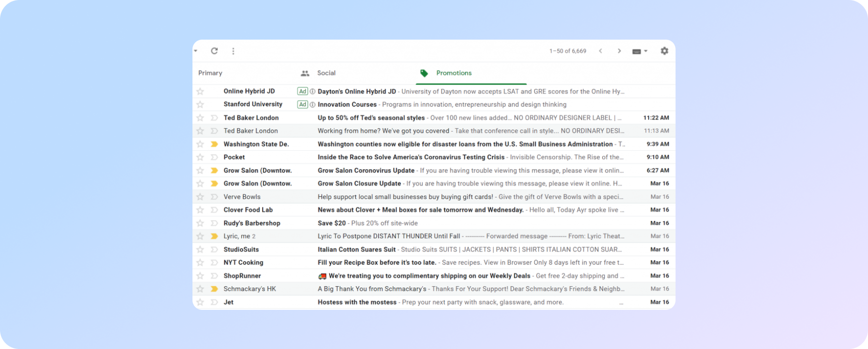This screenshot has height=349, width=868.
Task: Toggle importance marker on NYT Cooking email
Action: coord(214,262)
